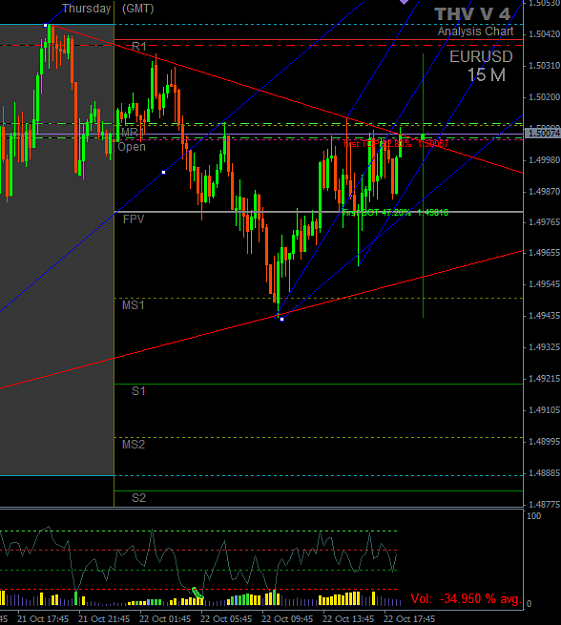Click the 22 Oct 01:45 time label
This screenshot has height=625, width=561.
coord(165,619)
